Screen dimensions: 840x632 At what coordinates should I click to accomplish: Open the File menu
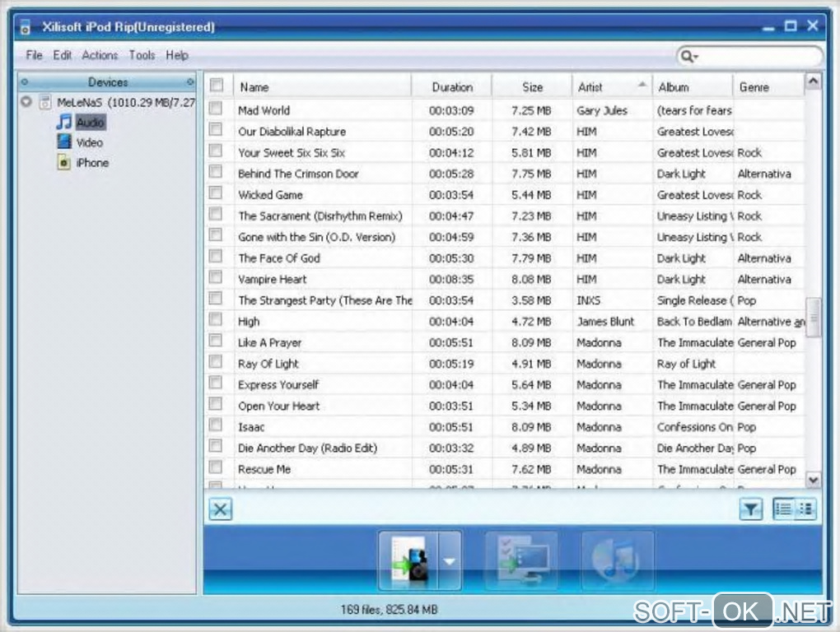tap(34, 54)
